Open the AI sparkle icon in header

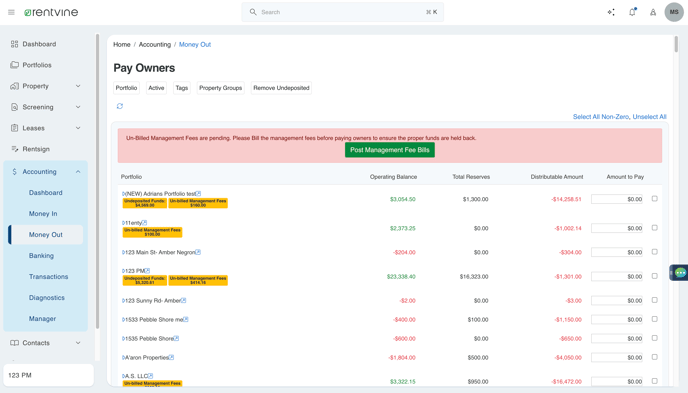tap(611, 12)
